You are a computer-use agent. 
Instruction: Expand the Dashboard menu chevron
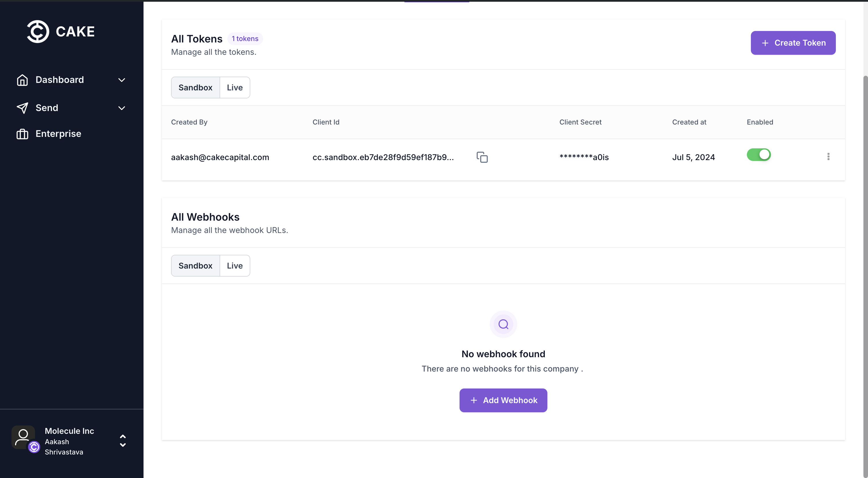[122, 80]
